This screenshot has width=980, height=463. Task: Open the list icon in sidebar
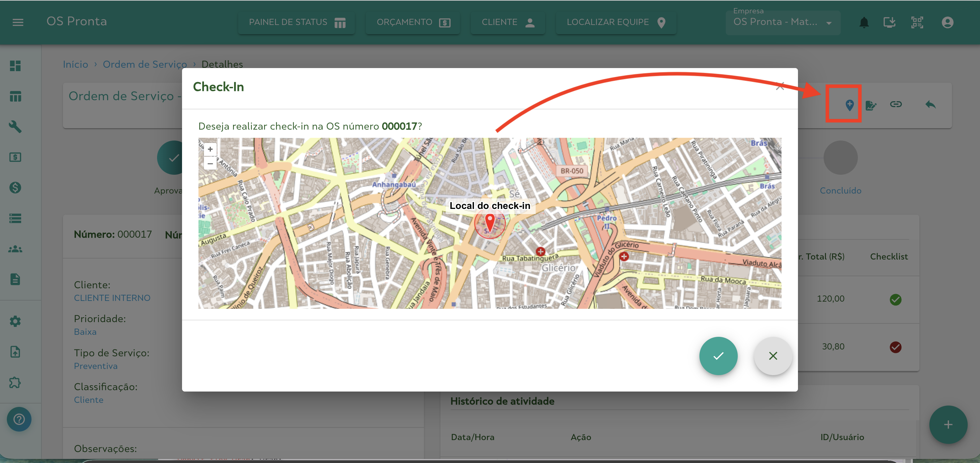[15, 218]
